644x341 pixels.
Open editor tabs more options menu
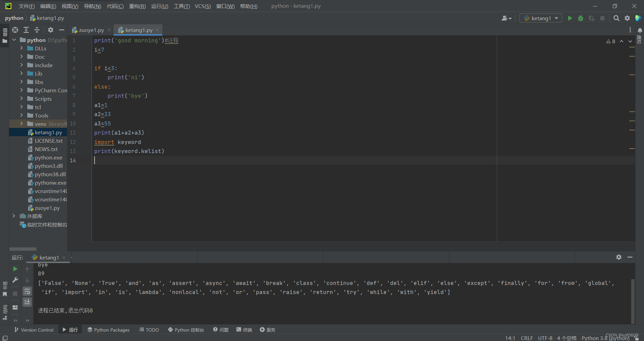tap(630, 30)
